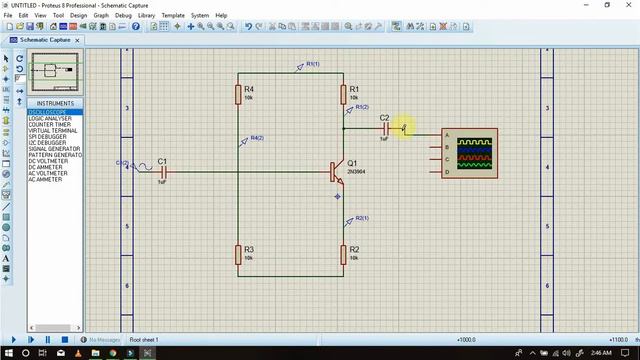This screenshot has width=640, height=360.
Task: Open the red PCB Layout toolbar icon
Action: click(73, 27)
